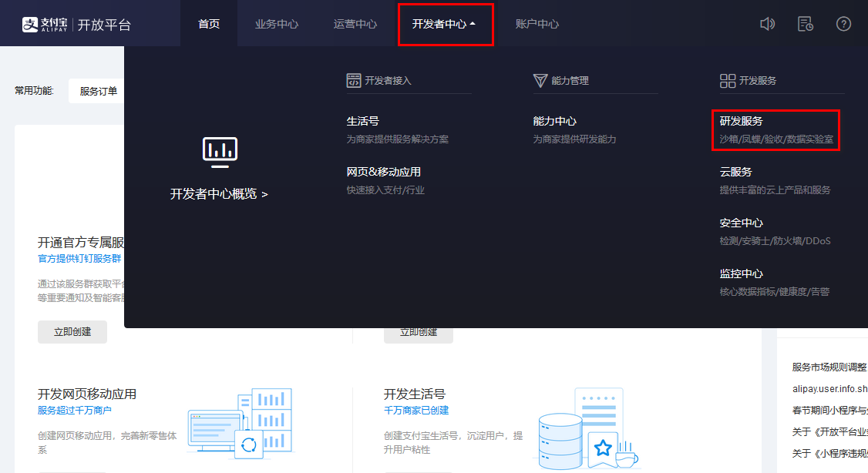
Task: Click 检测/安骑士/防火墙/DDoS description
Action: click(775, 241)
